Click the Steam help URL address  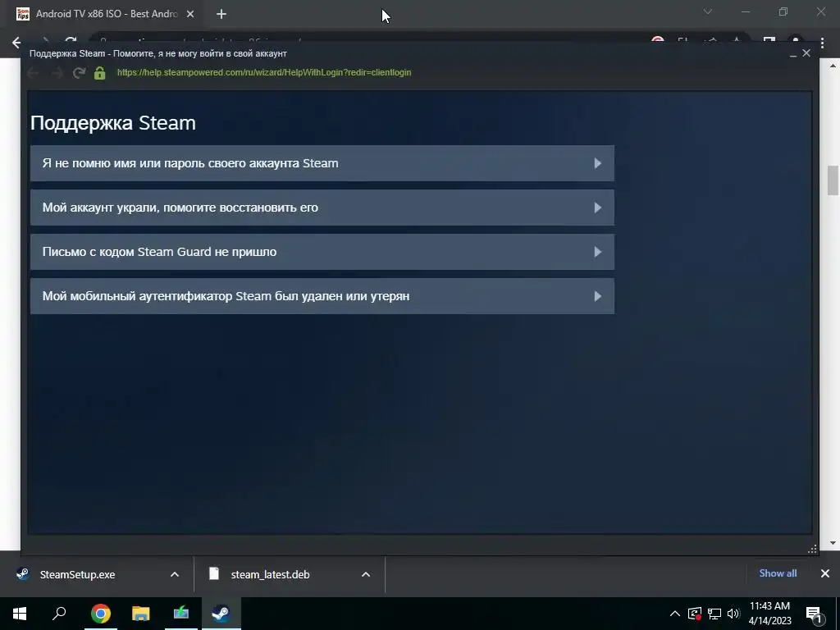click(264, 72)
